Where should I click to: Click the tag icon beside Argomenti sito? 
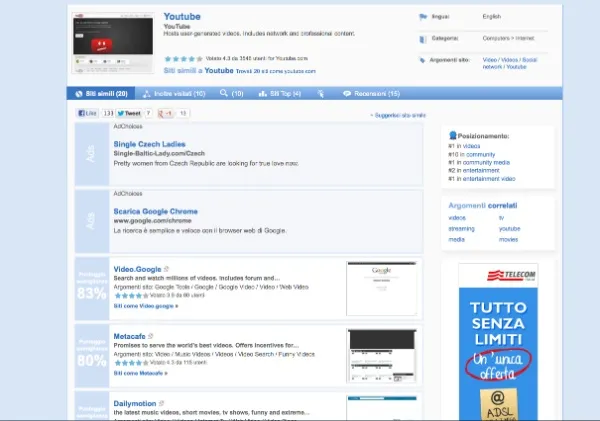[422, 60]
